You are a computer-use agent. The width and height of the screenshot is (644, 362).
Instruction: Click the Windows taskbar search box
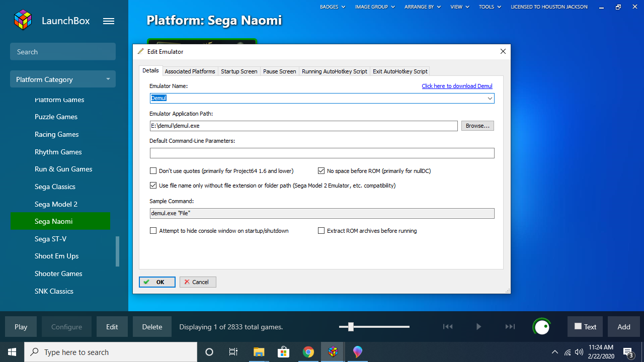(111, 352)
